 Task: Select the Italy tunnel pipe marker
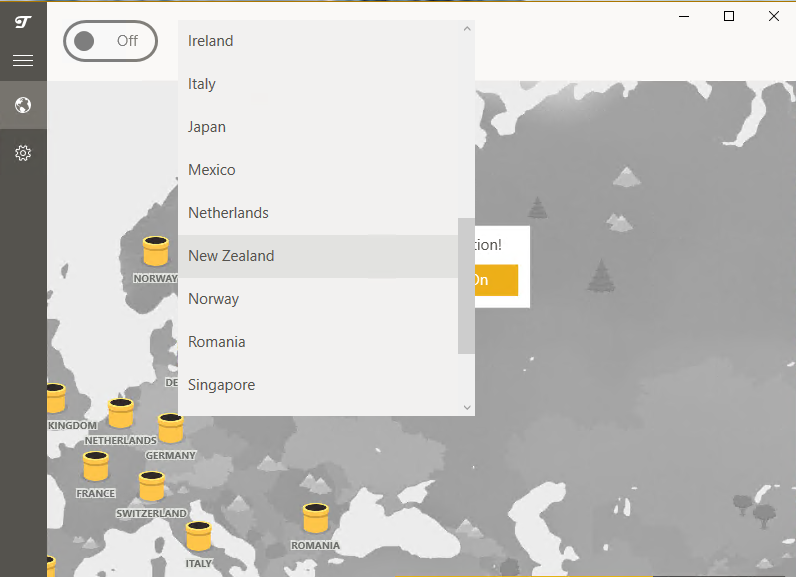click(199, 536)
